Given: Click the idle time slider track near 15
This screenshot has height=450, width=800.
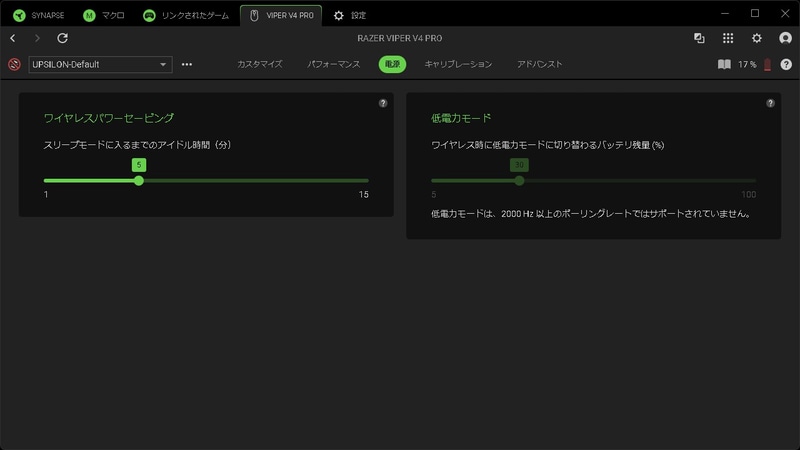Looking at the screenshot, I should click(363, 181).
